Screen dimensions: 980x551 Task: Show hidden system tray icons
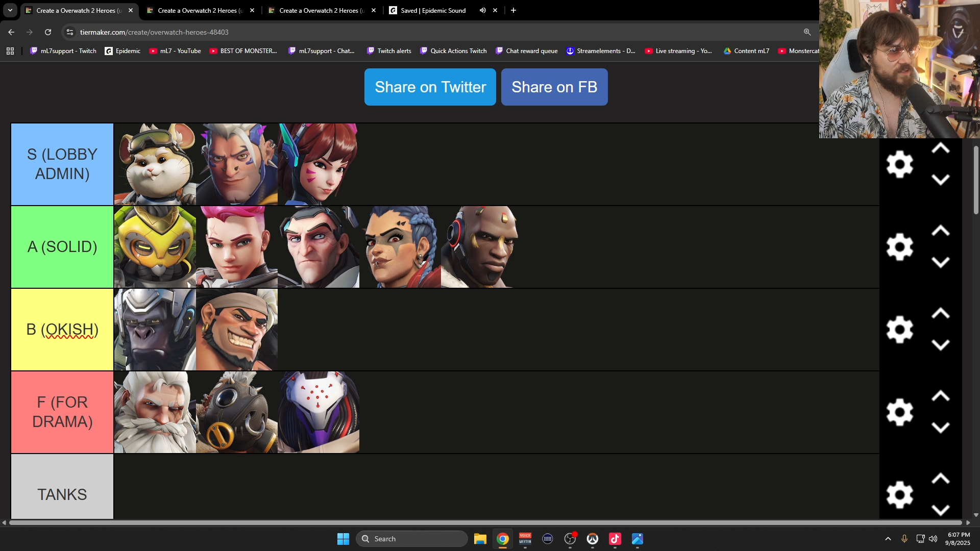(888, 539)
